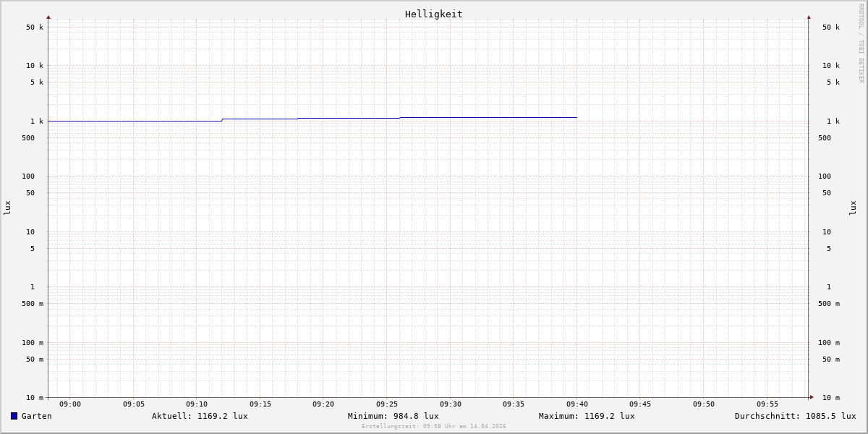
Task: Select the 09:55 time axis label
Action: click(x=767, y=404)
